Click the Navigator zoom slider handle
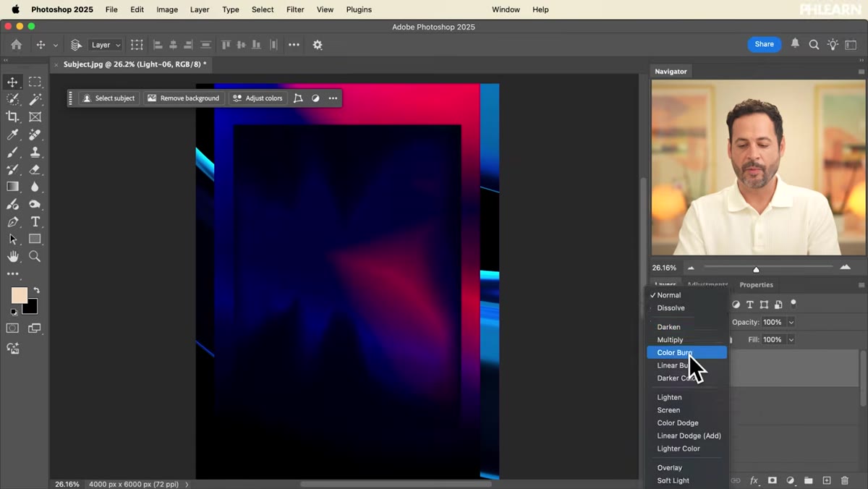Viewport: 868px width, 489px height. click(x=756, y=269)
